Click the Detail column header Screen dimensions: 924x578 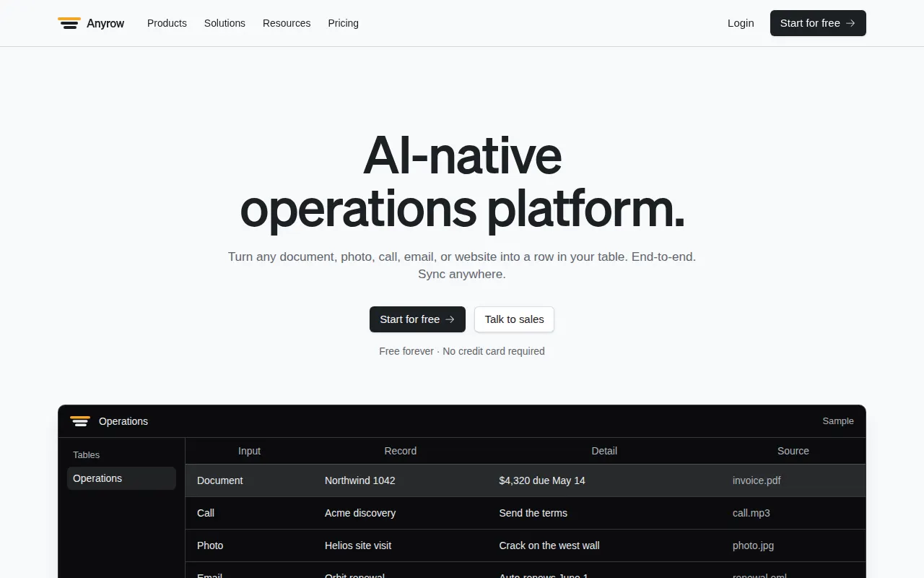click(604, 451)
